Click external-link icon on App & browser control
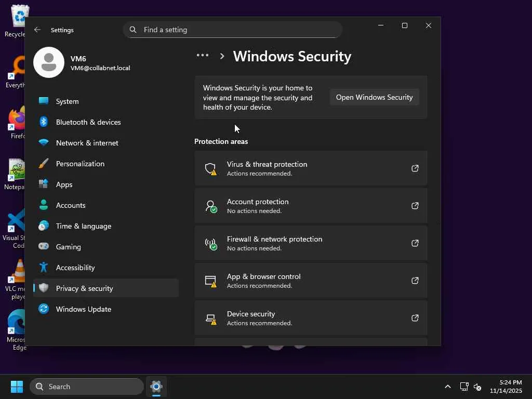Viewport: 532px width, 399px height. coord(415,281)
